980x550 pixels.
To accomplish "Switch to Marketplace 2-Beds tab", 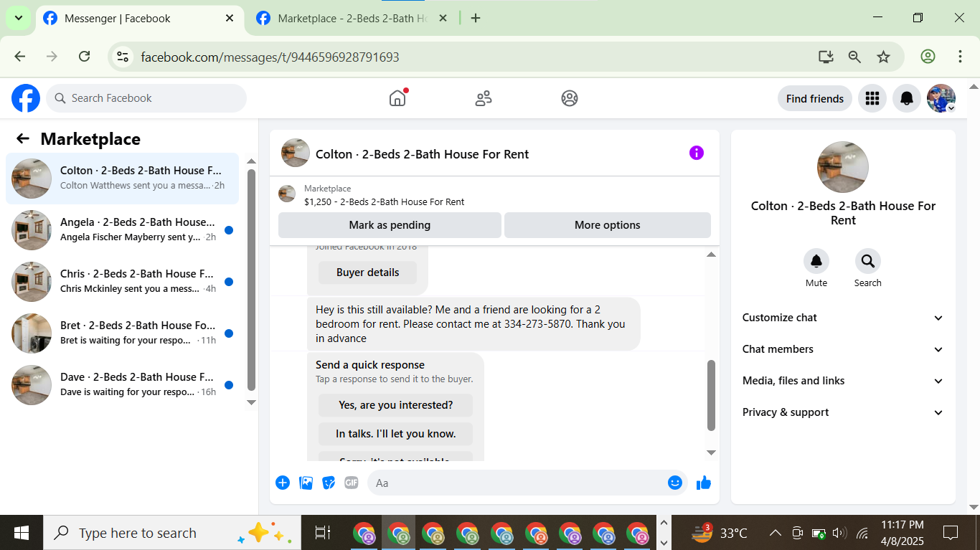I will click(353, 19).
